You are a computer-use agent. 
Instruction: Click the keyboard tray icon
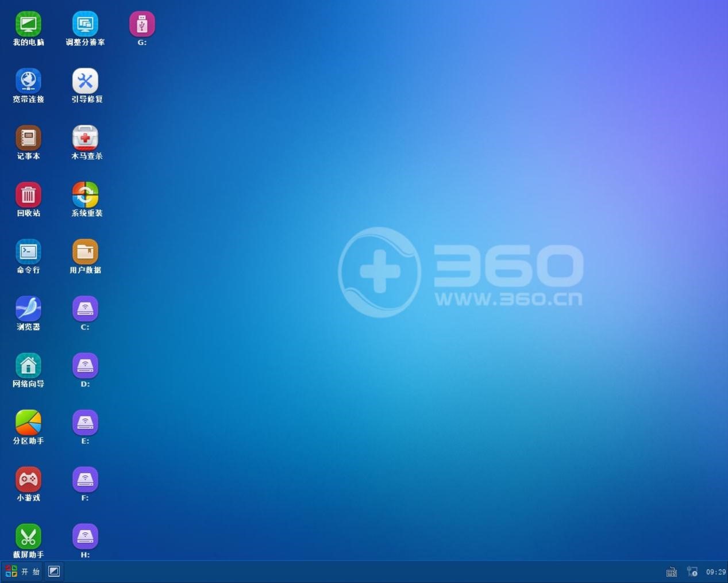tap(671, 572)
